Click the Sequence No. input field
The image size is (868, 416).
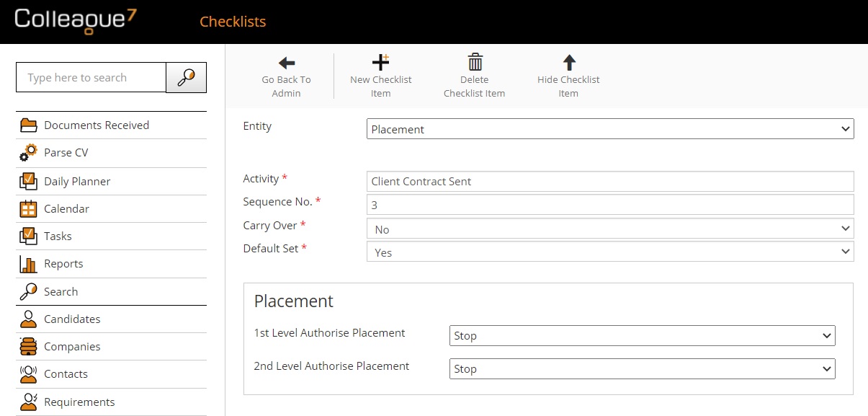click(610, 205)
